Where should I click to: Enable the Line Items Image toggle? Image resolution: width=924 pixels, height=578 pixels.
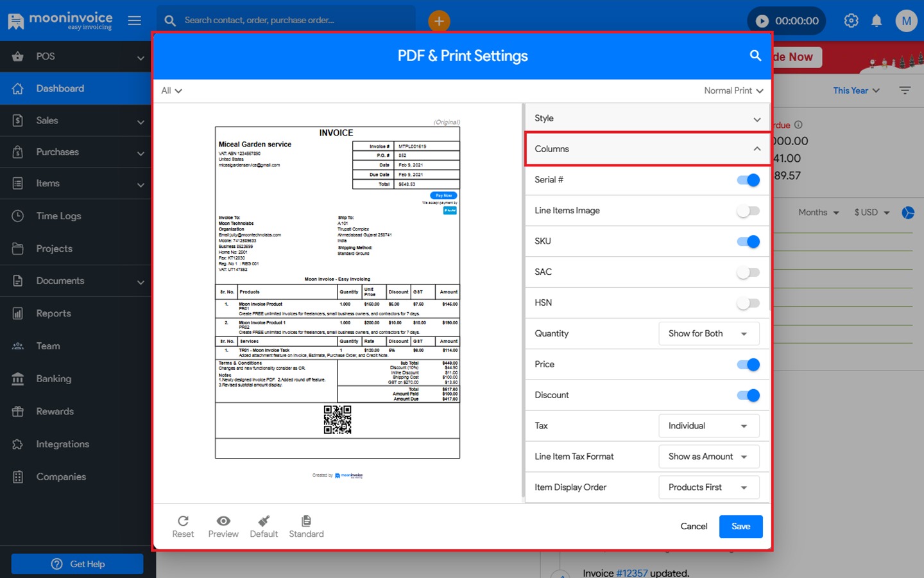[x=748, y=211]
